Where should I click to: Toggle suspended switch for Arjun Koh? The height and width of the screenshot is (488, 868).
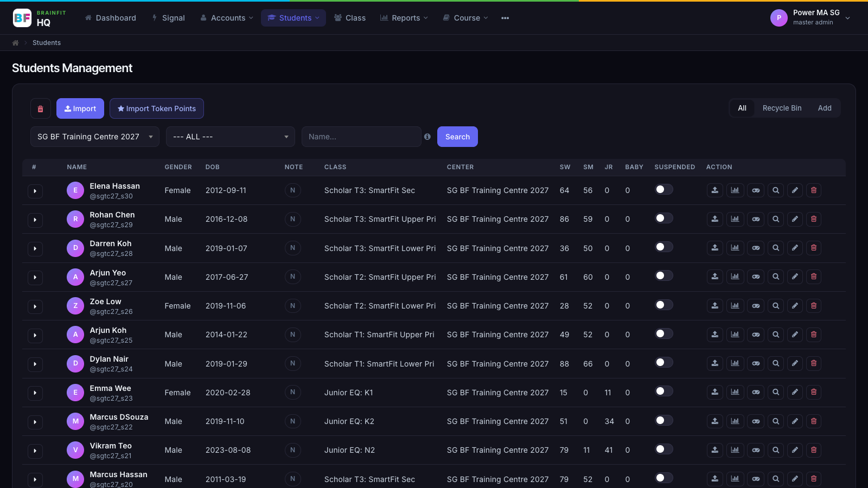point(663,333)
